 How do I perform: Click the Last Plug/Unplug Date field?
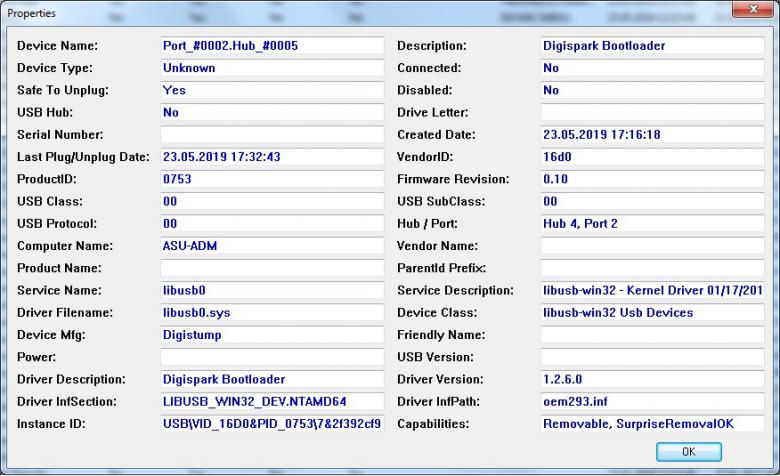point(272,157)
